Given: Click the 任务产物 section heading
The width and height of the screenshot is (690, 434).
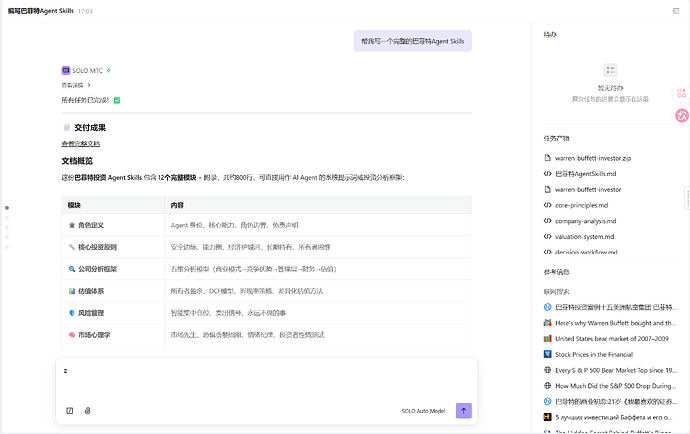Looking at the screenshot, I should (x=556, y=138).
